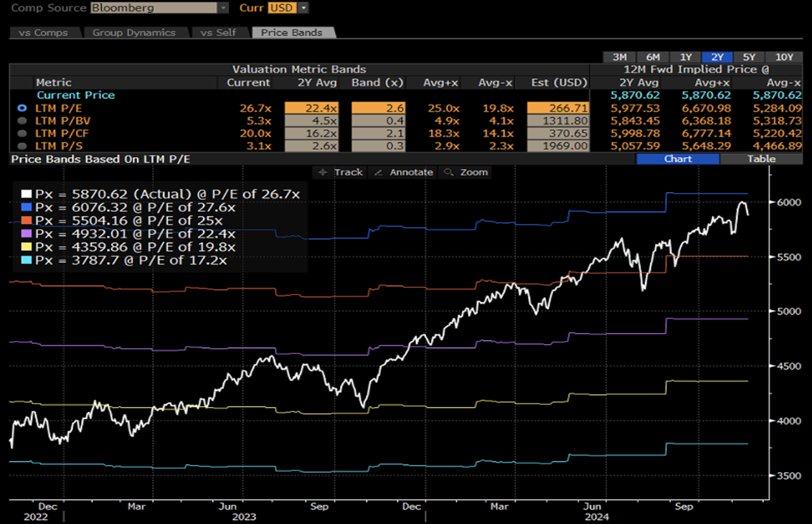Click the Track crosshair icon
The width and height of the screenshot is (812, 524).
(323, 172)
